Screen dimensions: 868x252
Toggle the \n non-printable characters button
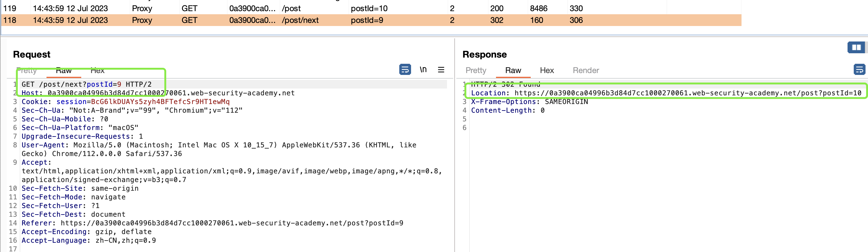tap(423, 70)
